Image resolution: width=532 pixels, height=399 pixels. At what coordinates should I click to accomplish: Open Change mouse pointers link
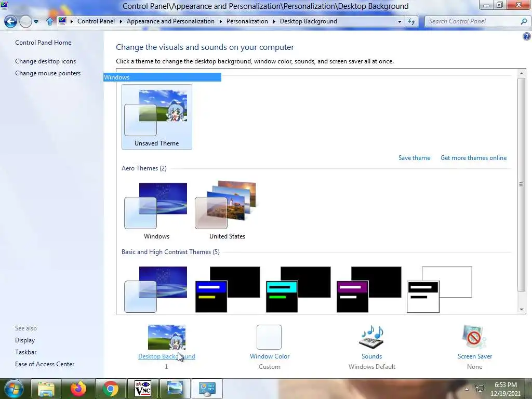pos(48,73)
